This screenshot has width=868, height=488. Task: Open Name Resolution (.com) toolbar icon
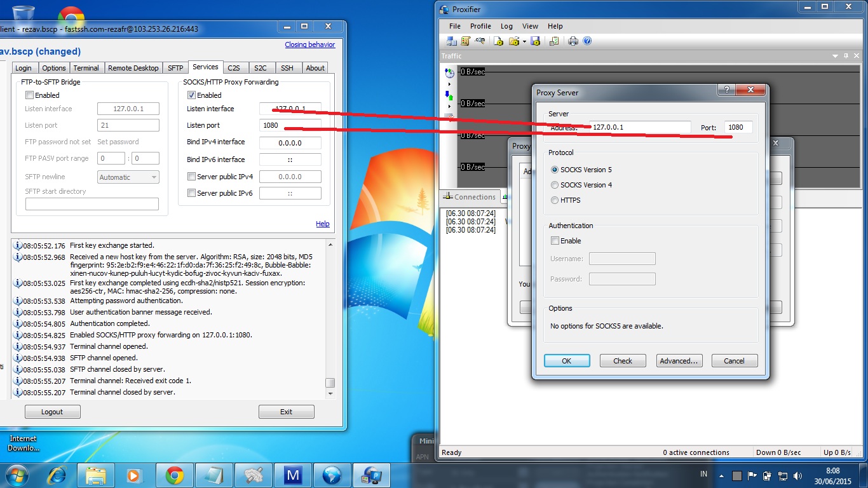pos(480,41)
